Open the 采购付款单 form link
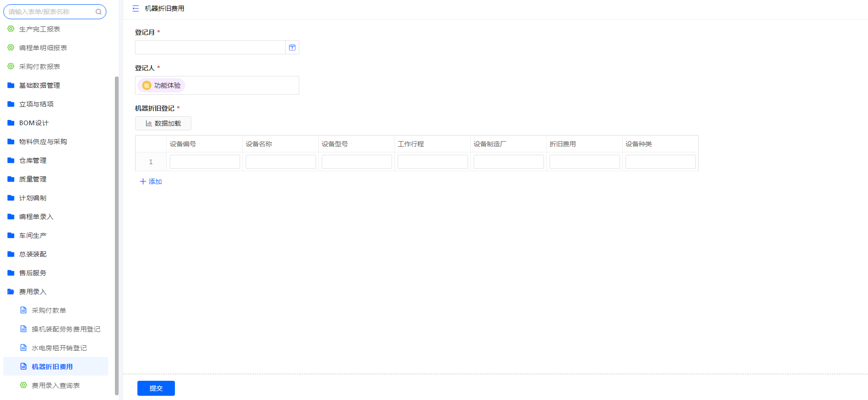This screenshot has height=400, width=868. (x=49, y=310)
